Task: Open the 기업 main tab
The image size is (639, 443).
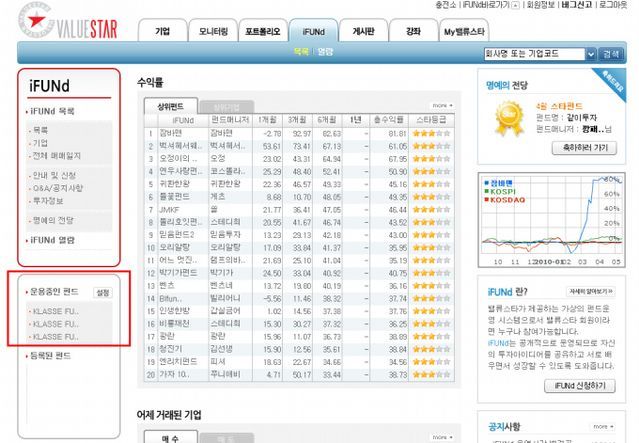Action: pos(162,31)
